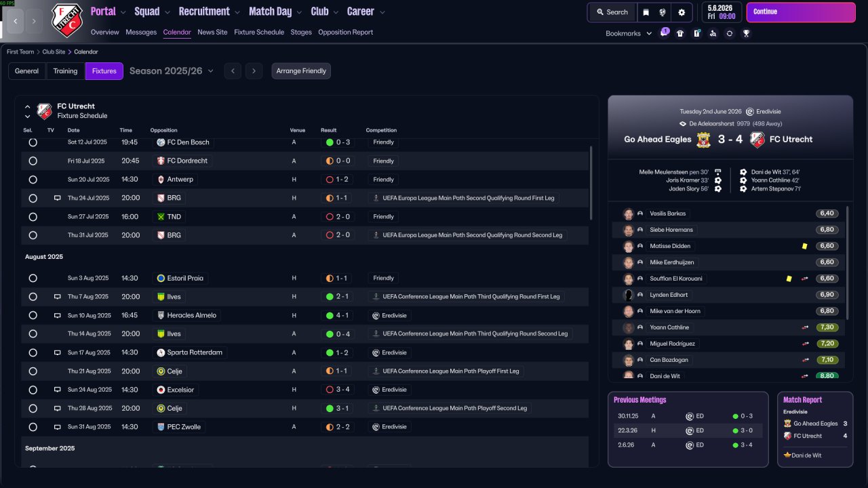Click the TV icon on the Excelsior row

click(x=58, y=390)
